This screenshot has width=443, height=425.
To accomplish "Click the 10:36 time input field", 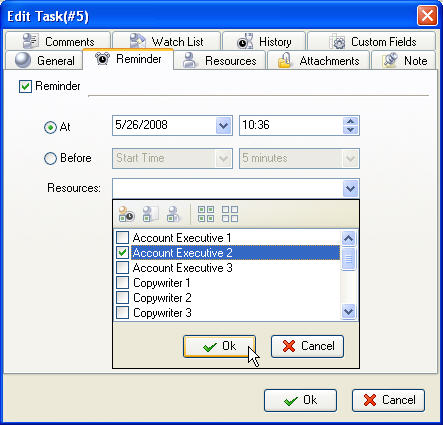I will pyautogui.click(x=291, y=125).
